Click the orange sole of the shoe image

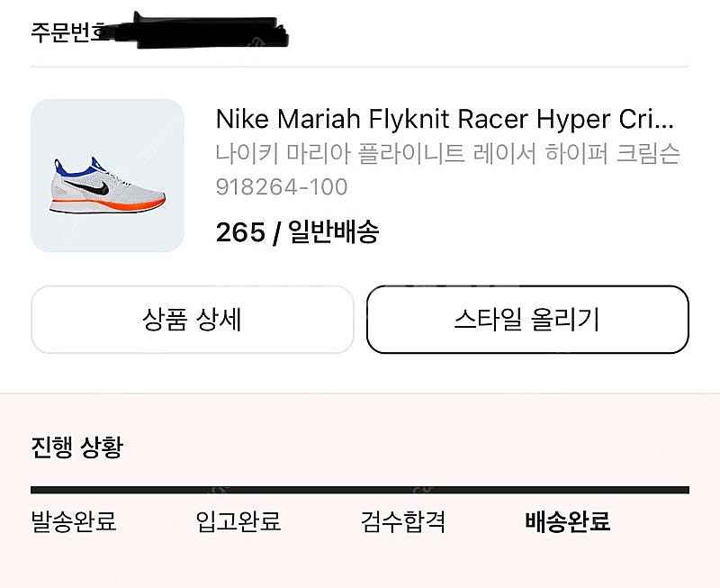tap(108, 204)
